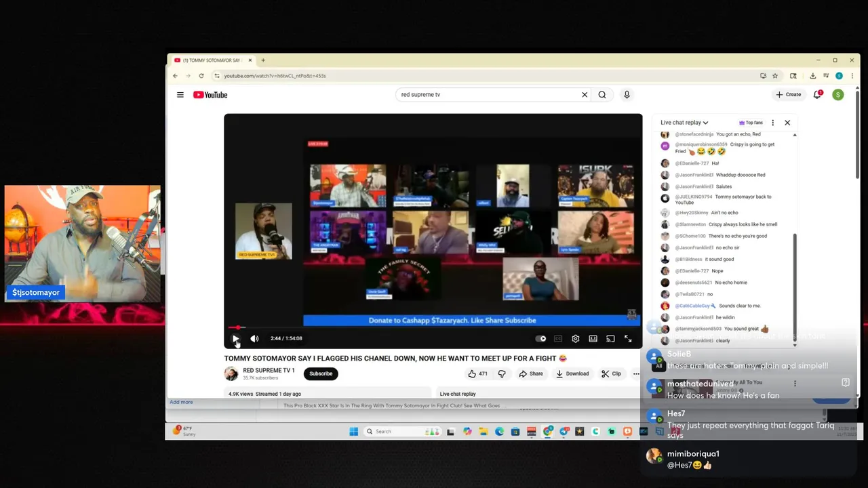
Task: Open Top fans in live chat
Action: click(751, 123)
